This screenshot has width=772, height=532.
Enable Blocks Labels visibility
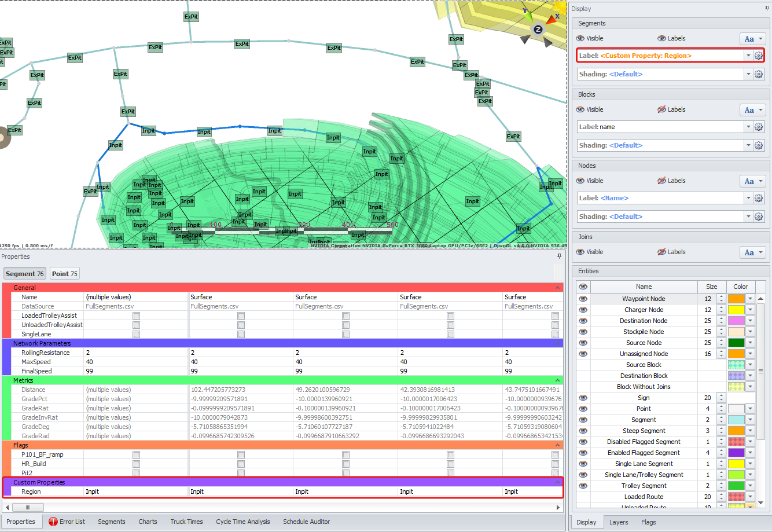coord(661,109)
